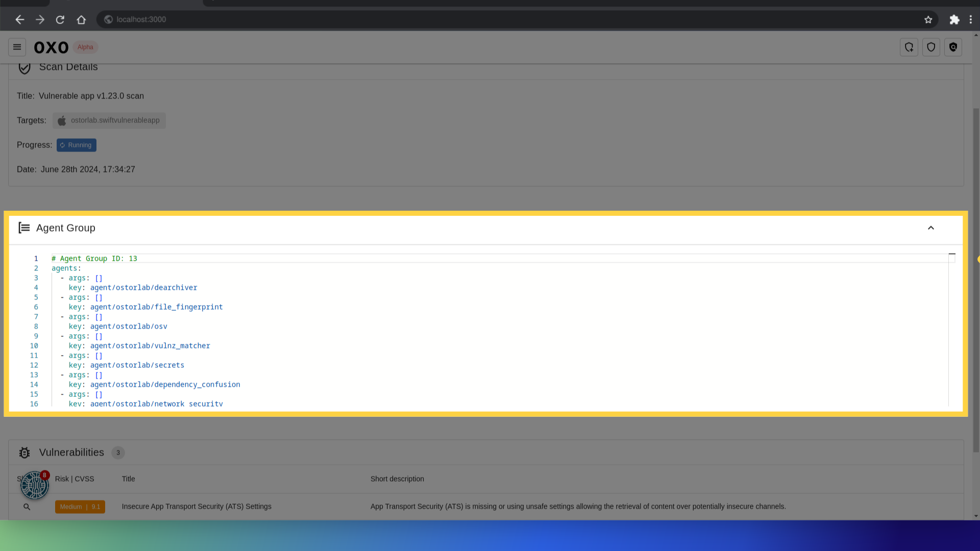Click the ATS short description text
The width and height of the screenshot is (980, 551).
point(578,507)
